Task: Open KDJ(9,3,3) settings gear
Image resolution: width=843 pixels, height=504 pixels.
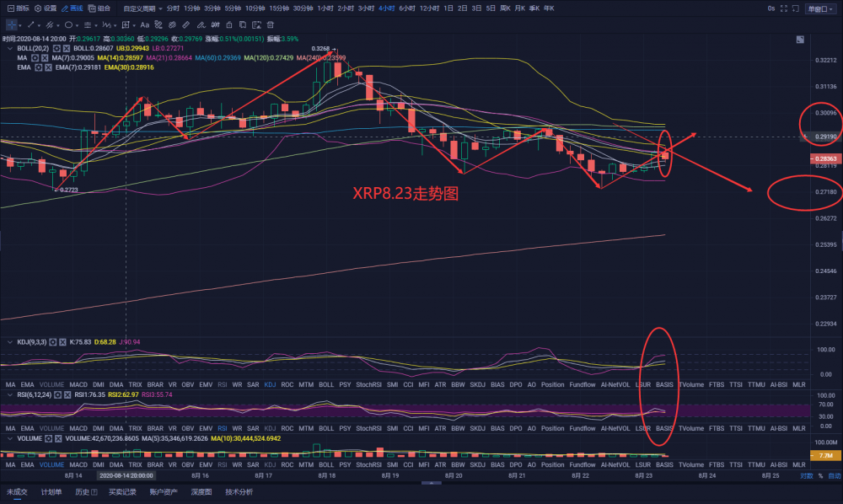Action: (x=52, y=342)
